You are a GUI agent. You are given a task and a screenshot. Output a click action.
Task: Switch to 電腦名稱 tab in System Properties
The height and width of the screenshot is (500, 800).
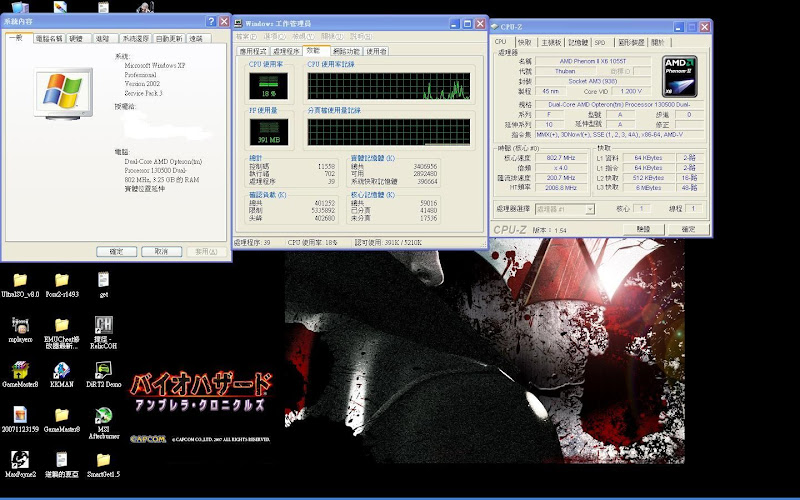click(48, 39)
